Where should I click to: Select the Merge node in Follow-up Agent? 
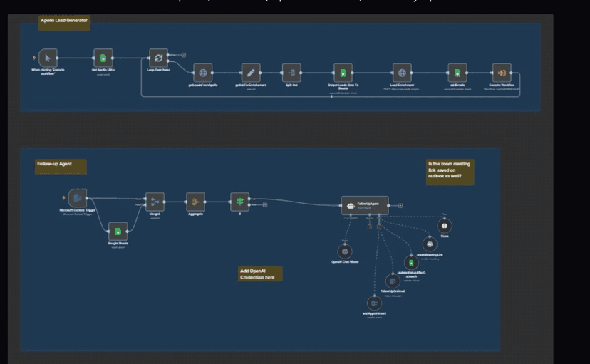point(155,202)
